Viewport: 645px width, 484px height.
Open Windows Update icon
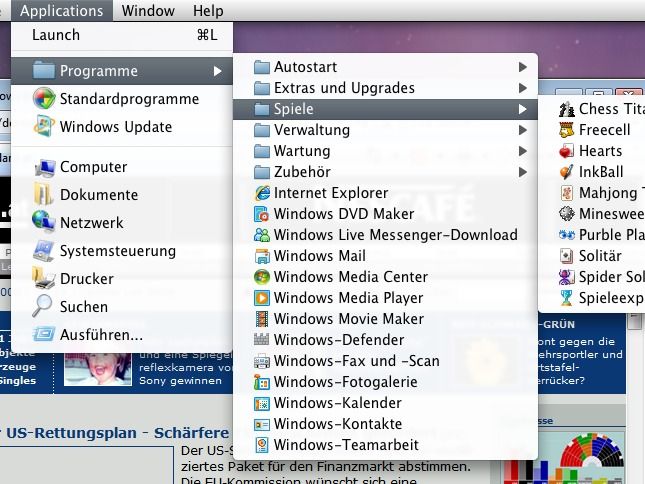(43, 127)
